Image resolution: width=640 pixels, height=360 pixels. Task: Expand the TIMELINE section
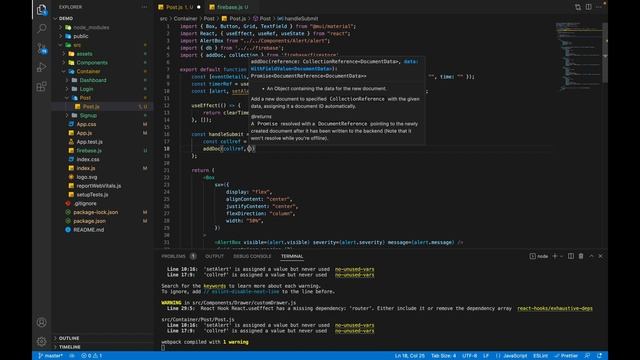pyautogui.click(x=102, y=347)
